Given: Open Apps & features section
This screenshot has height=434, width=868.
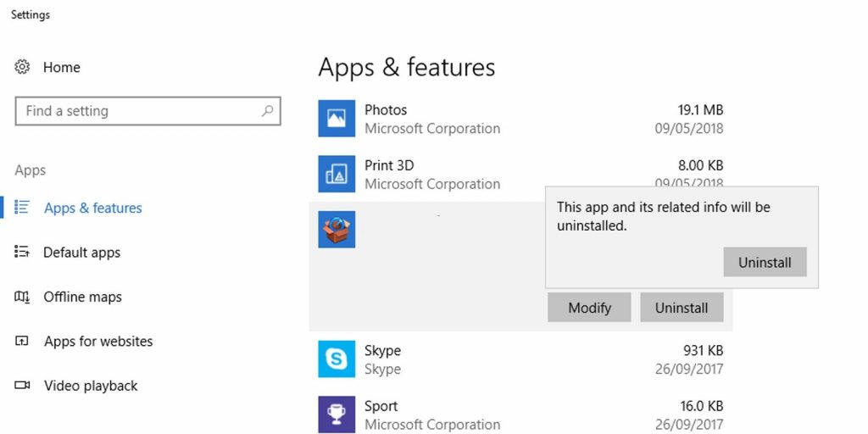Looking at the screenshot, I should pyautogui.click(x=92, y=208).
